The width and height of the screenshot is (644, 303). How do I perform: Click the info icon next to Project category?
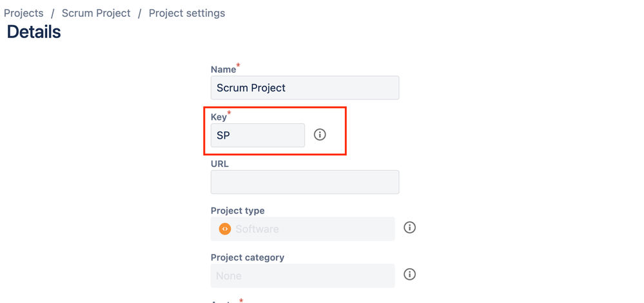[409, 275]
